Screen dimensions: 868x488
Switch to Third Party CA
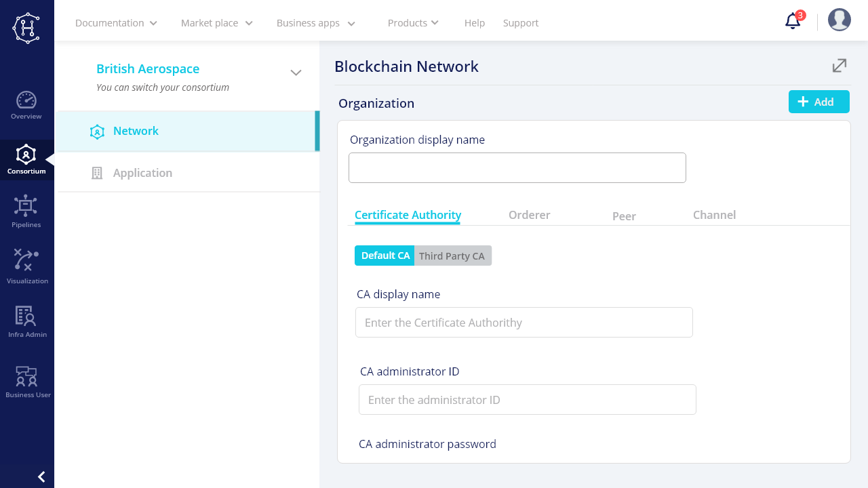point(452,256)
